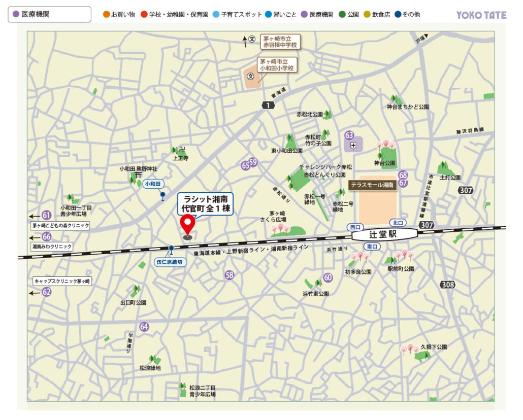Click the YOKO TATE logo
The image size is (523, 420).
pyautogui.click(x=481, y=15)
